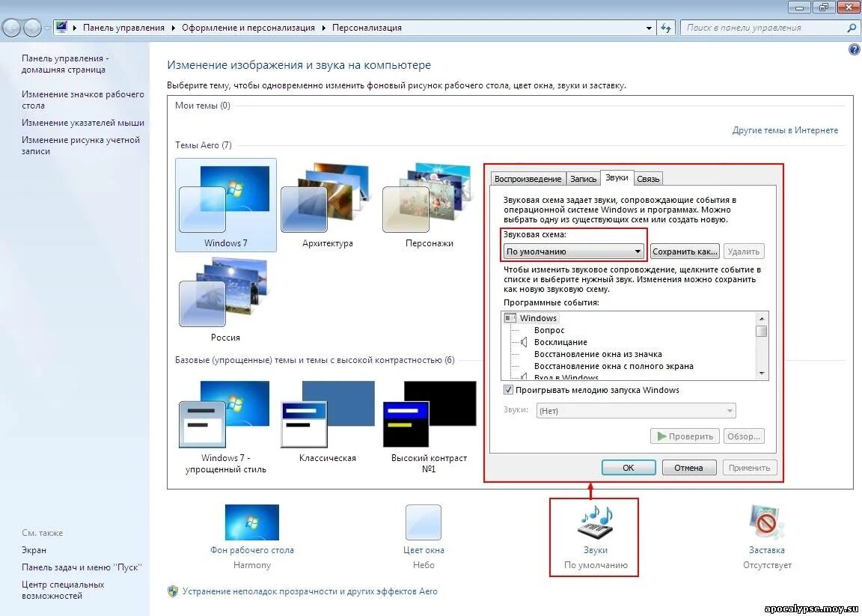Image resolution: width=862 pixels, height=616 pixels.
Task: Expand the arrow after Панель управления in the breadcrumb
Action: click(173, 28)
